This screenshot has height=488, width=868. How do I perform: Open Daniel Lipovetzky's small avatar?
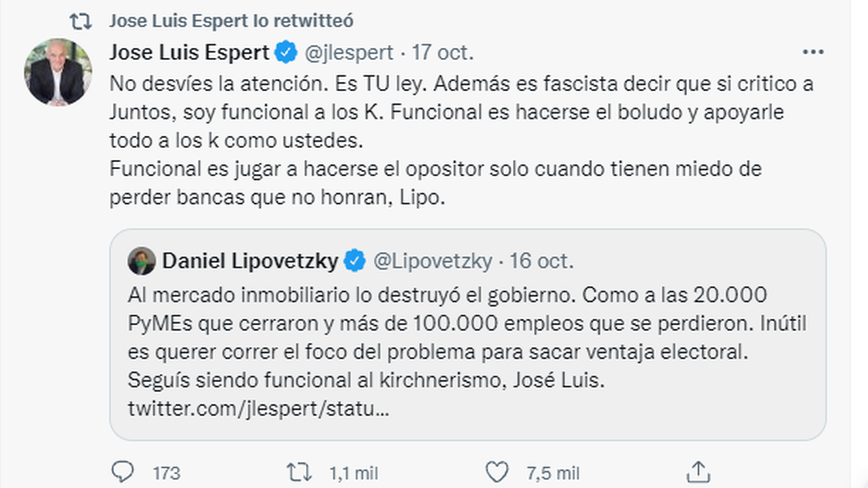[x=142, y=261]
